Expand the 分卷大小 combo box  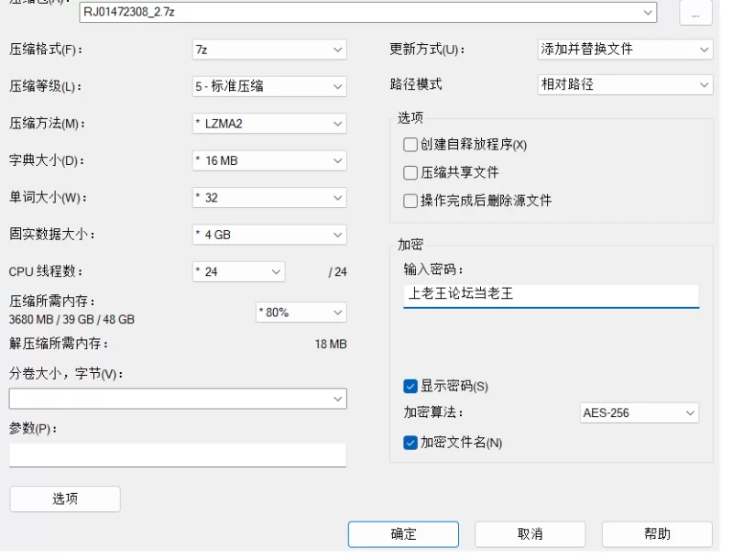click(178, 399)
